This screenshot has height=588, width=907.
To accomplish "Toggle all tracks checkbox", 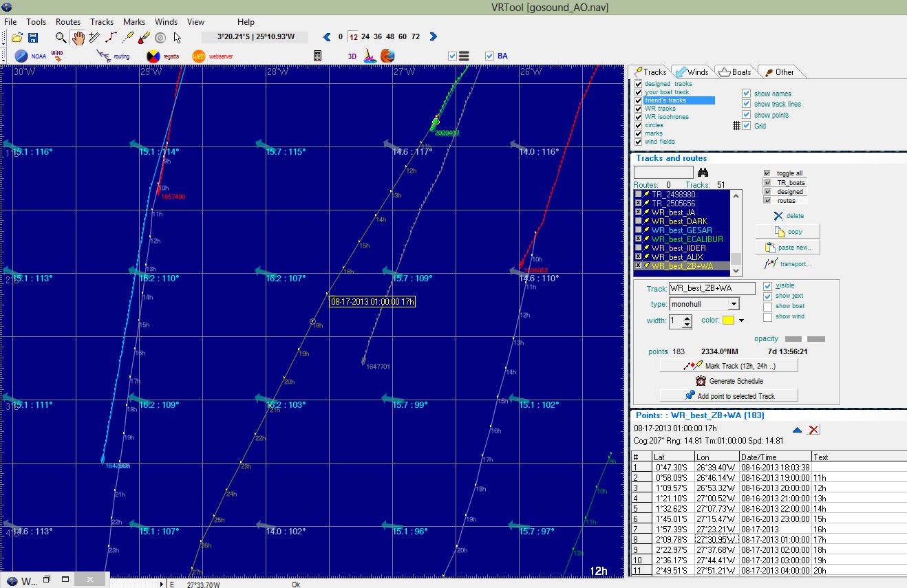I will click(767, 173).
